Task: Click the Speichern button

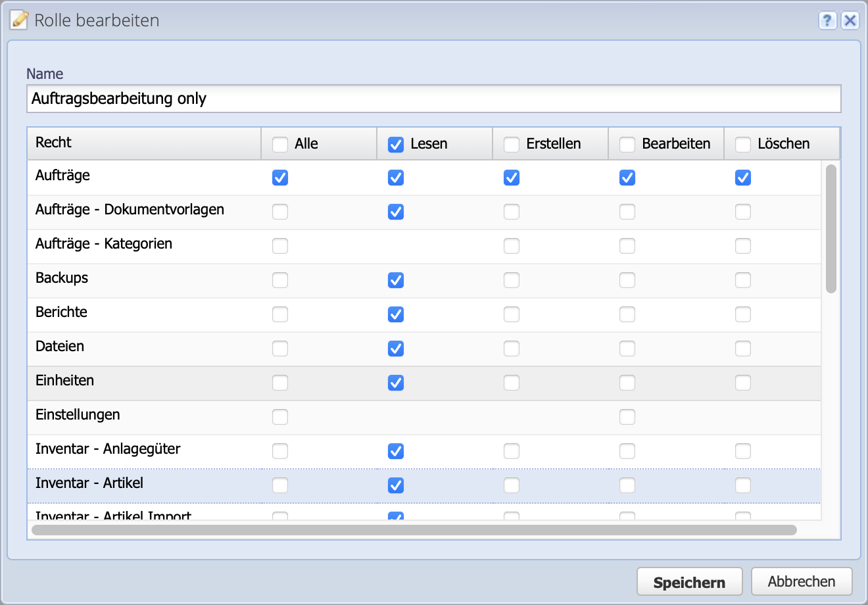Action: tap(689, 581)
